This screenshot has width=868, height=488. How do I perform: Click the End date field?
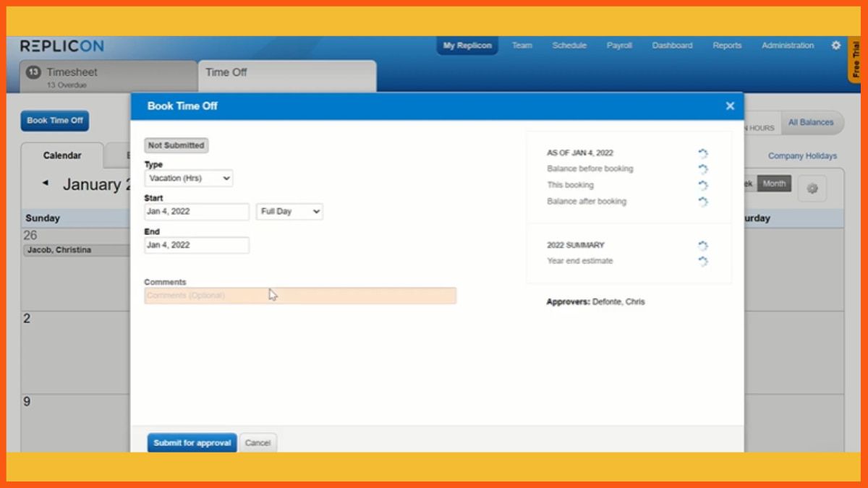(x=196, y=245)
